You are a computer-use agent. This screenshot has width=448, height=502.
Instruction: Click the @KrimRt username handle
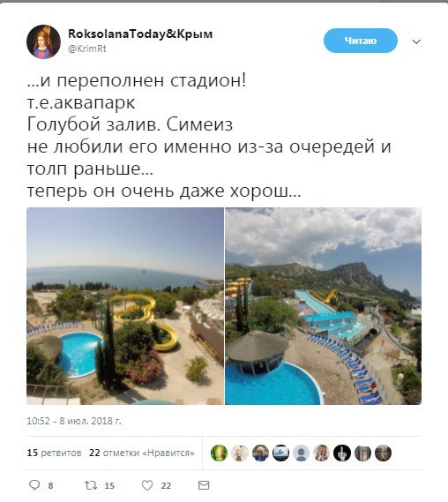point(87,49)
